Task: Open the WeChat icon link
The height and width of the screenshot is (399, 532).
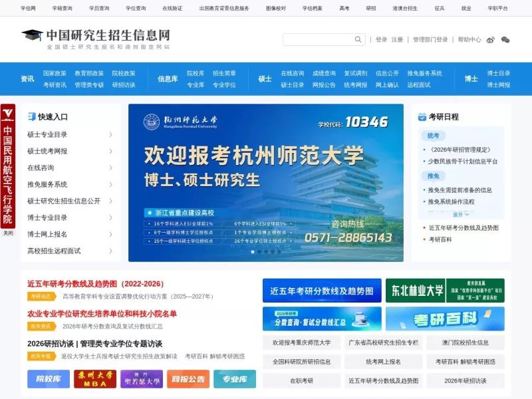Action: click(x=505, y=40)
